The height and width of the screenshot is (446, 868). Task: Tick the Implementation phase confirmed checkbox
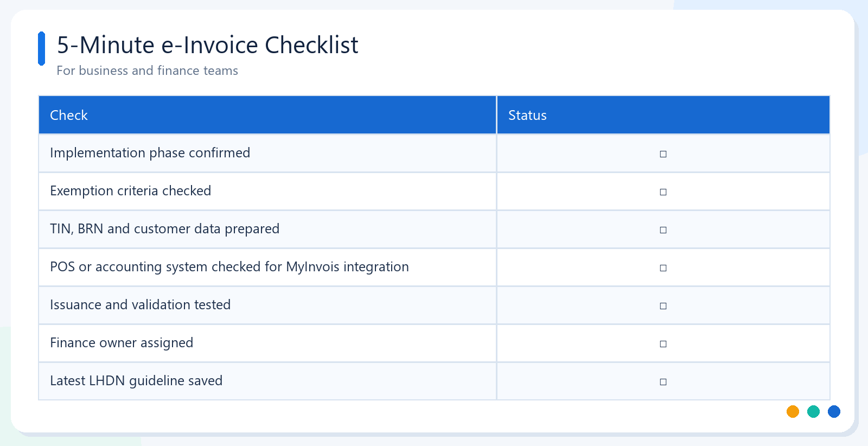tap(663, 154)
